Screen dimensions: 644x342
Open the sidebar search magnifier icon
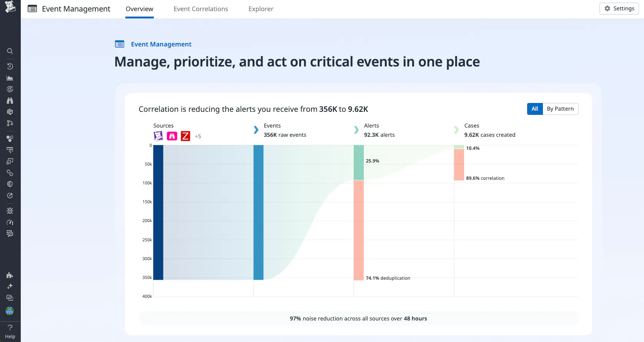coord(10,51)
